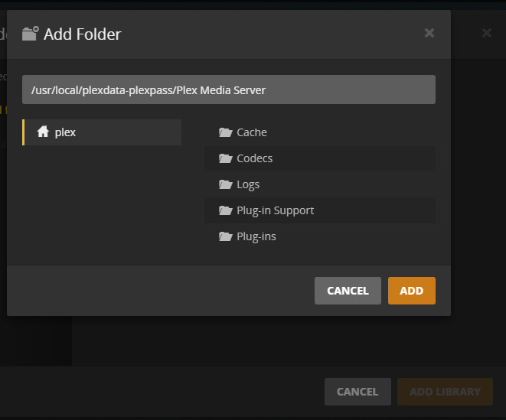Click the folder icon next to Codecs
The image size is (506, 420).
226,158
